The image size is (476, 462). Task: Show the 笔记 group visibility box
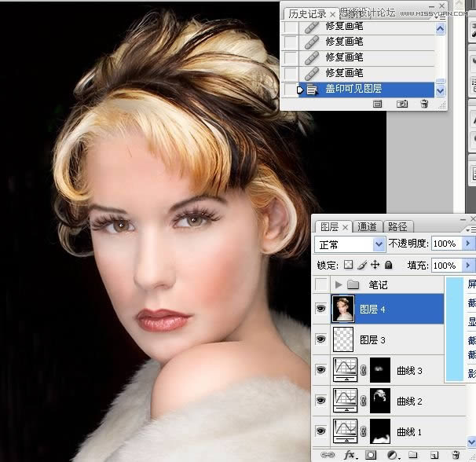pos(320,284)
